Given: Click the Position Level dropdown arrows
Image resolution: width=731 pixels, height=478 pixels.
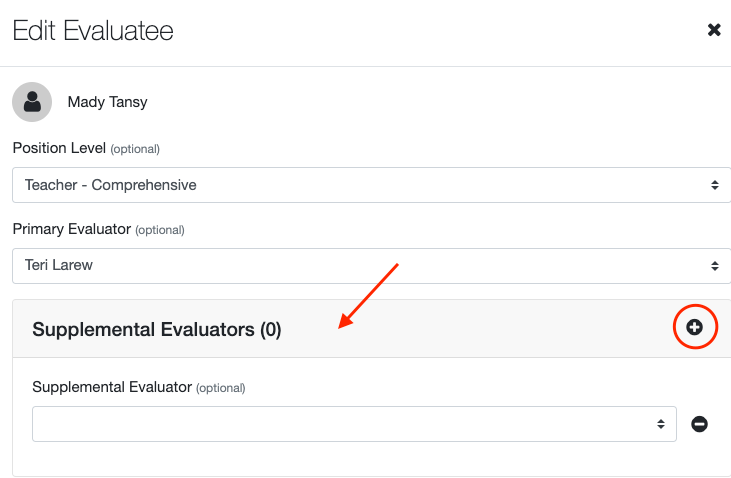Looking at the screenshot, I should point(714,185).
